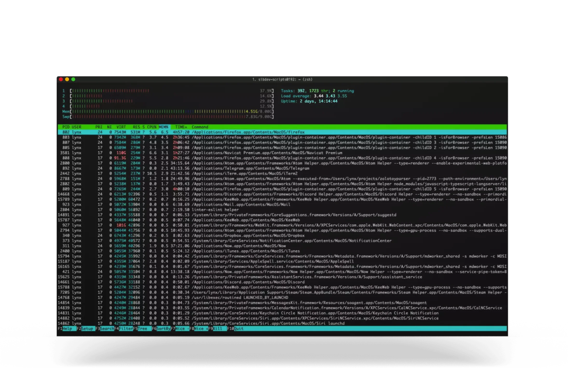
Task: Sort by the Command column header
Action: pos(200,127)
